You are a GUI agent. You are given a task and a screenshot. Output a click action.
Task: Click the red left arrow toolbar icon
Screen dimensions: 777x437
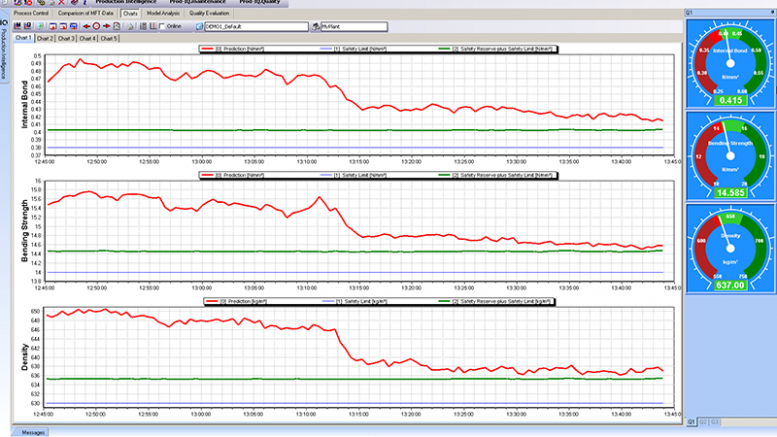pyautogui.click(x=86, y=26)
